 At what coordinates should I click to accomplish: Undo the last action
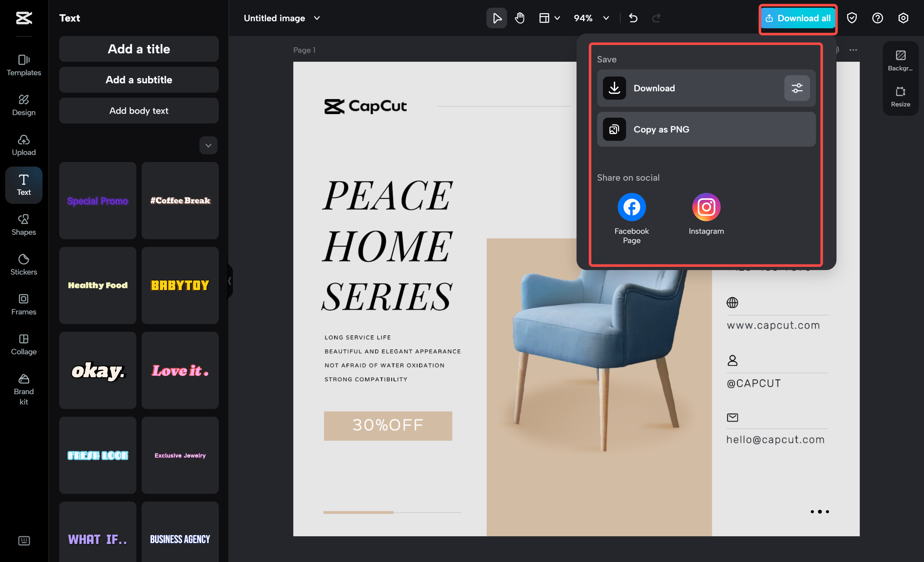tap(633, 18)
